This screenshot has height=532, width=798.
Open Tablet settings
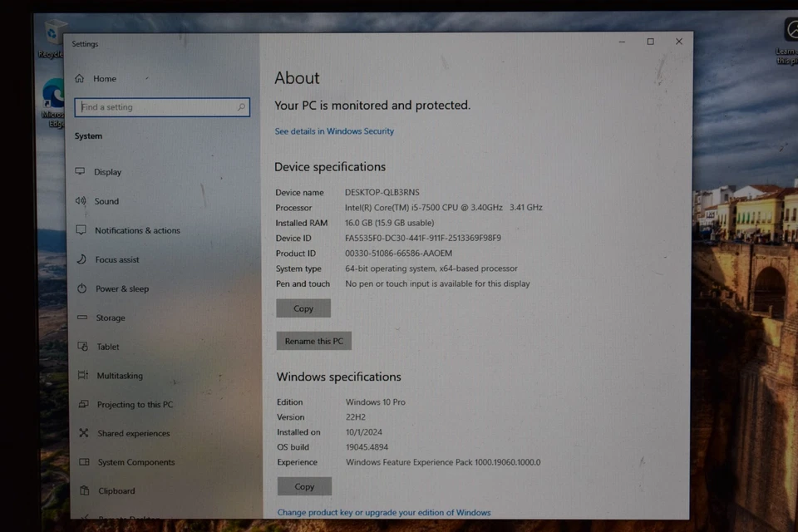pyautogui.click(x=106, y=347)
